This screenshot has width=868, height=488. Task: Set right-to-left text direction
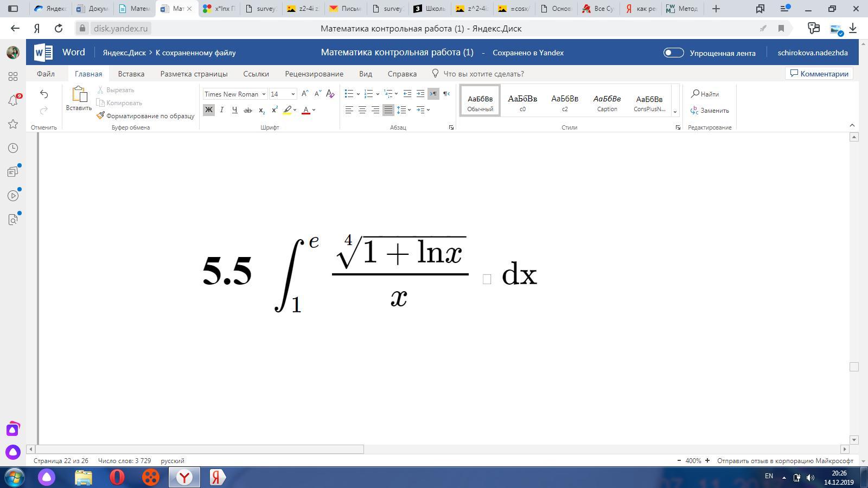tap(446, 94)
